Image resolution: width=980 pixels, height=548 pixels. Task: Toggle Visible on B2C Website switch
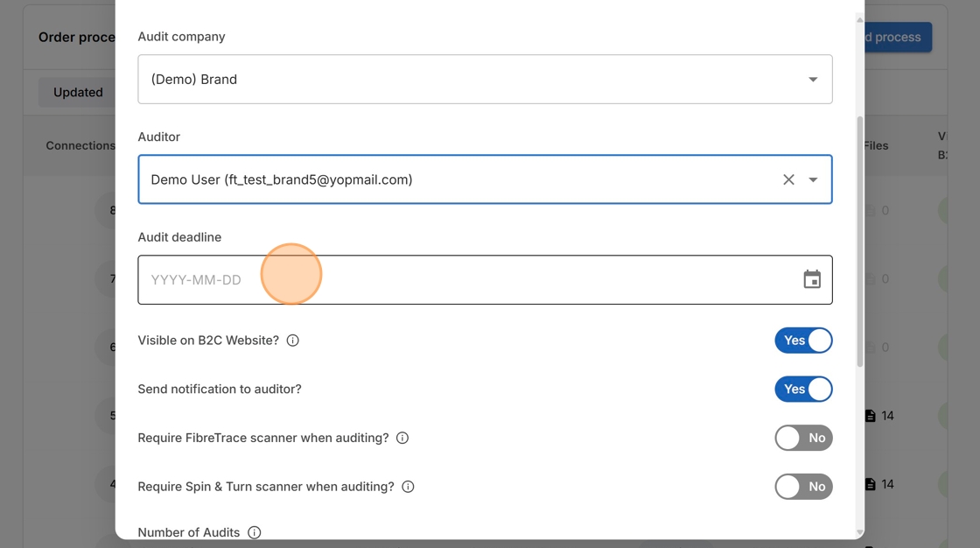point(804,341)
